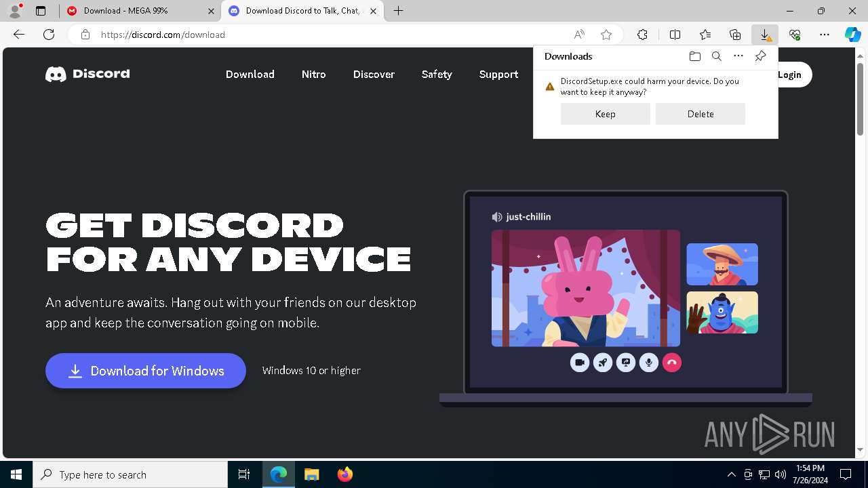Open the tab actions menu icon
Viewport: 868px width, 488px height.
click(41, 11)
